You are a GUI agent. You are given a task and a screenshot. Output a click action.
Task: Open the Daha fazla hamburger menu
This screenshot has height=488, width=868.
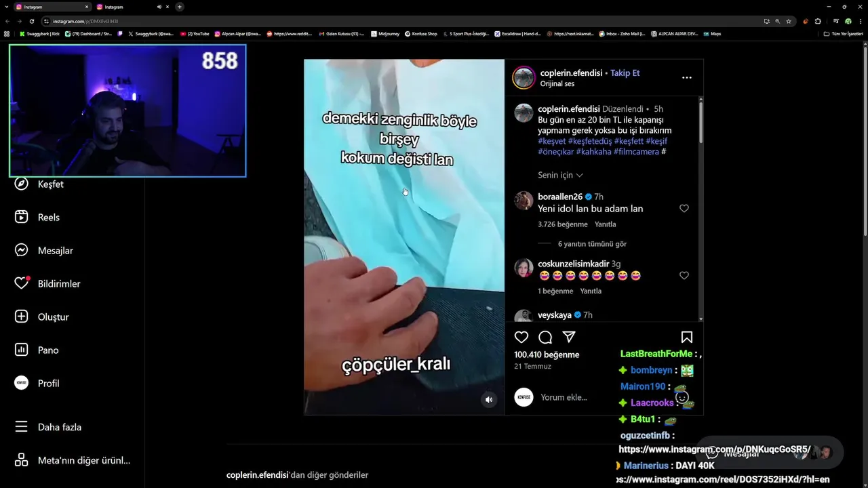coord(22,427)
